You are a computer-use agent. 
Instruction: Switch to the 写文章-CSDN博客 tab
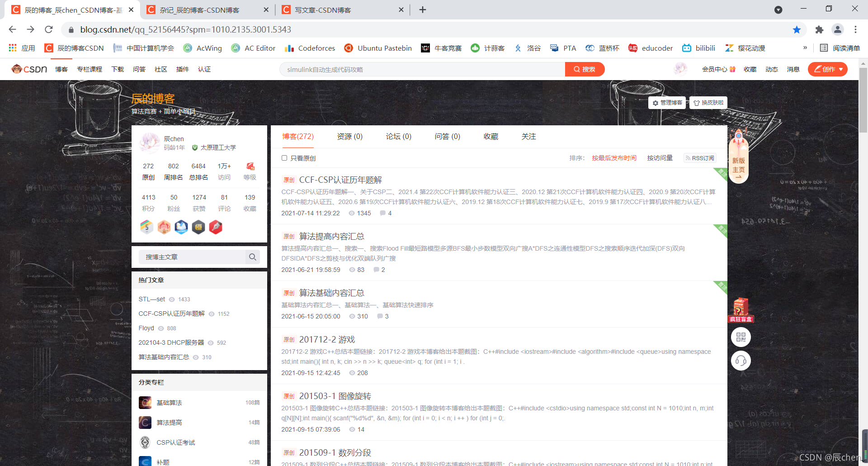point(342,10)
